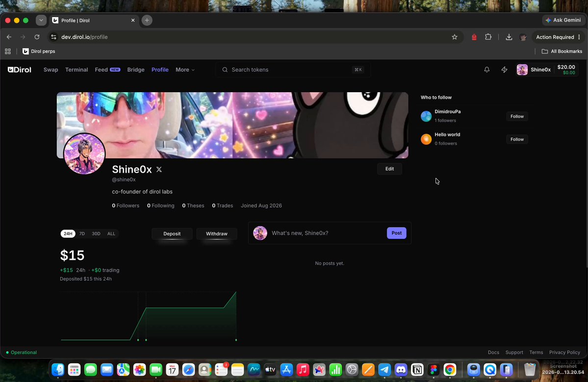The image size is (588, 382).
Task: Follow the Hello world account
Action: (x=517, y=139)
